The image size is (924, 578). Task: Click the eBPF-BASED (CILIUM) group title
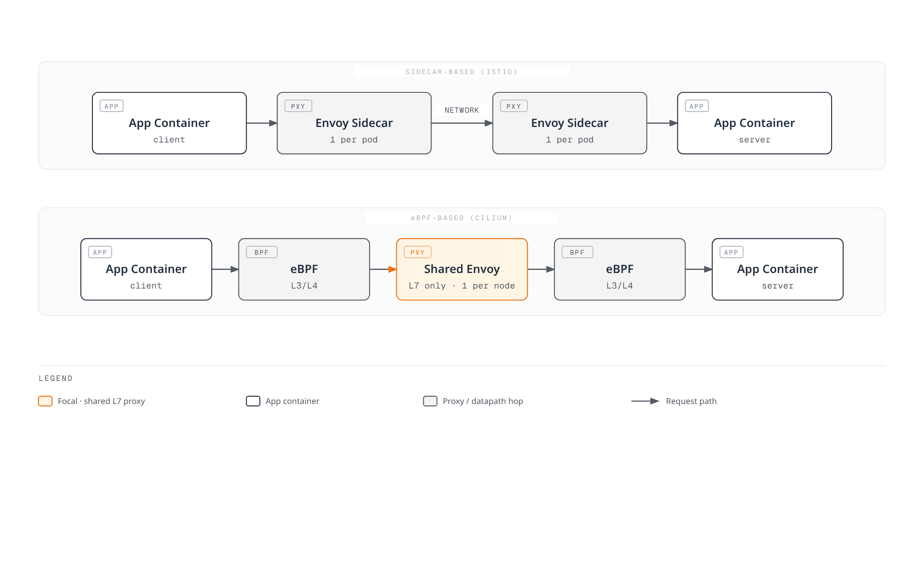point(462,218)
